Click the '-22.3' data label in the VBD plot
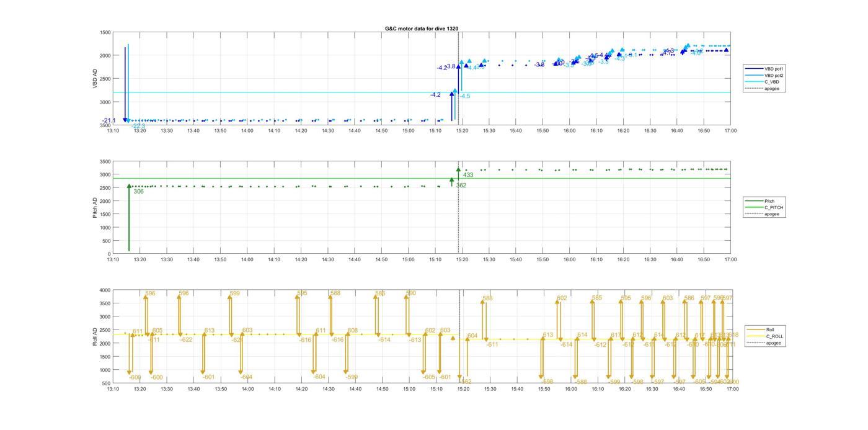The height and width of the screenshot is (430, 868). tap(138, 126)
